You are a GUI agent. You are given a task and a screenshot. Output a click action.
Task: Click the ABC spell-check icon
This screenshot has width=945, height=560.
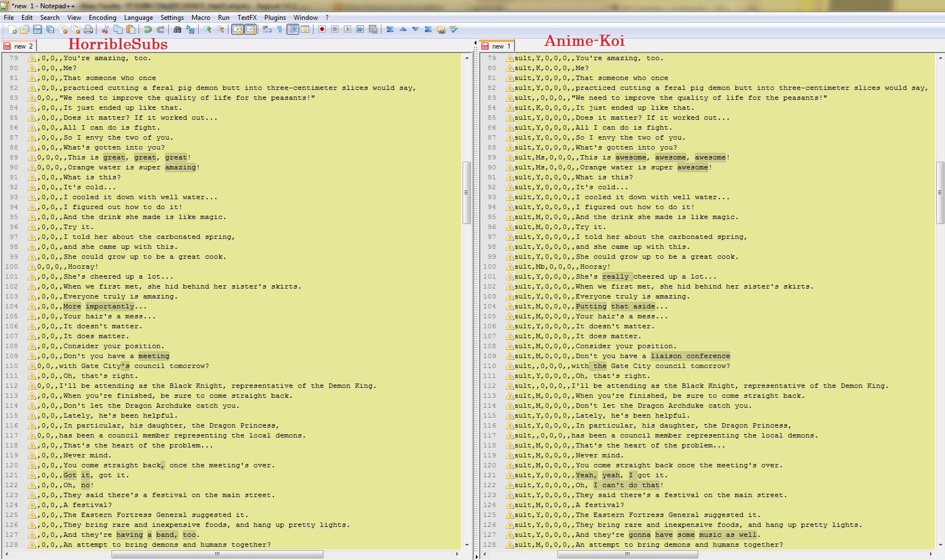tap(454, 30)
